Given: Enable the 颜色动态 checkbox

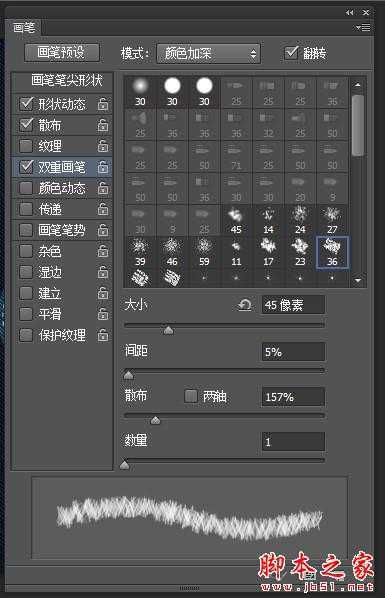Looking at the screenshot, I should (26, 187).
